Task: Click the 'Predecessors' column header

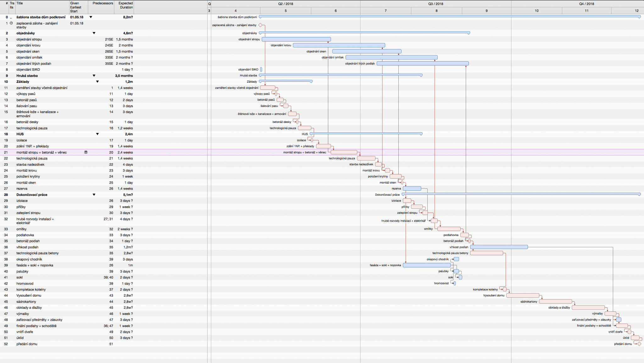Action: 103,3
